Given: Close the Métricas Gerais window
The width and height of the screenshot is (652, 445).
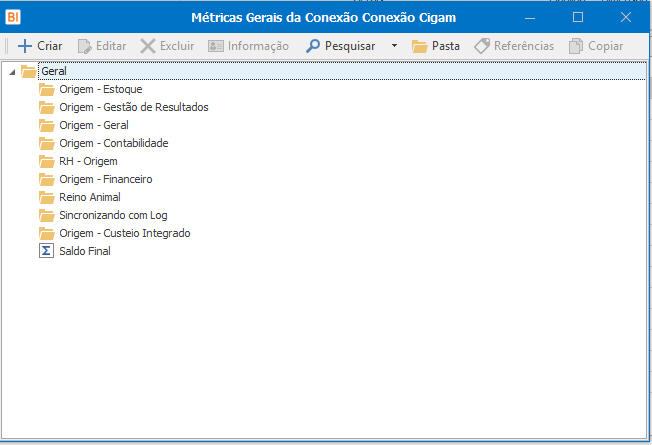Looking at the screenshot, I should (626, 17).
